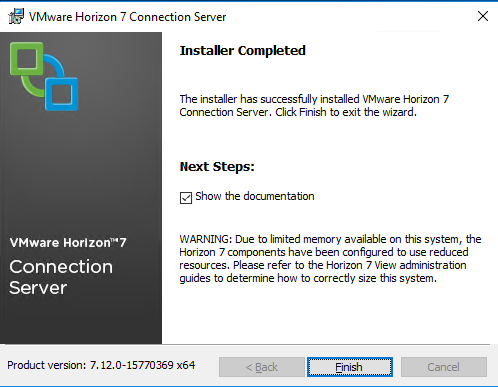Click the Product version 7.12.0-15770369 text

[101, 365]
